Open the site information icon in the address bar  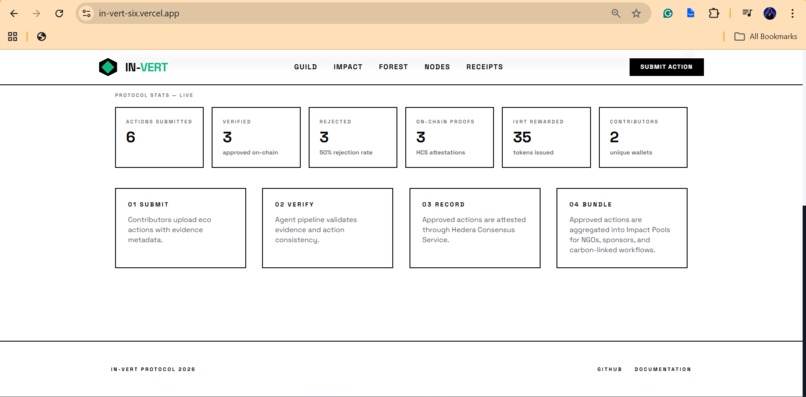click(86, 14)
